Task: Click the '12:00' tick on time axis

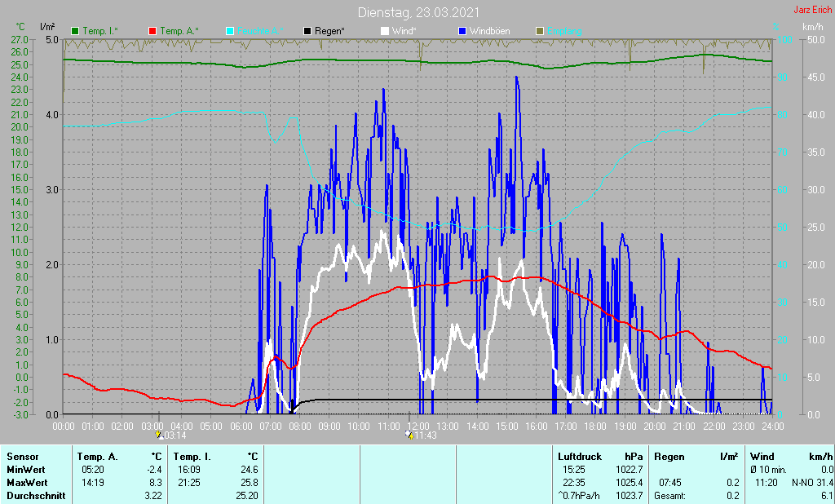Action: click(418, 427)
